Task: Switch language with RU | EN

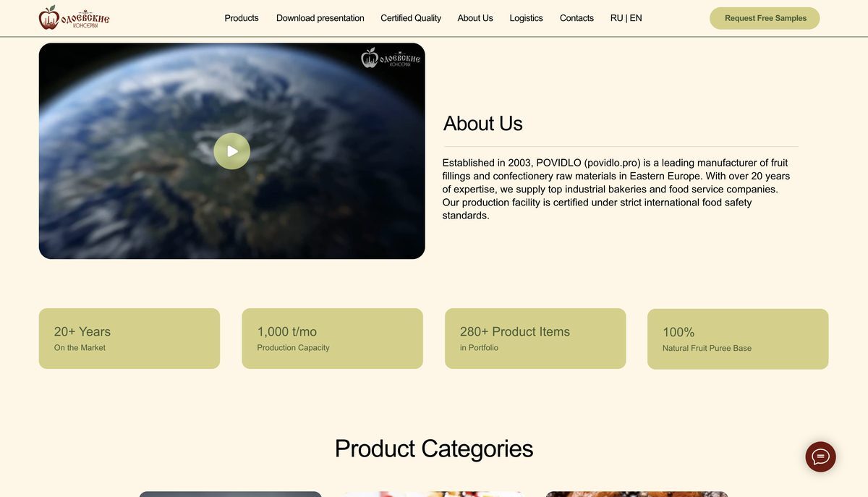Action: [626, 18]
